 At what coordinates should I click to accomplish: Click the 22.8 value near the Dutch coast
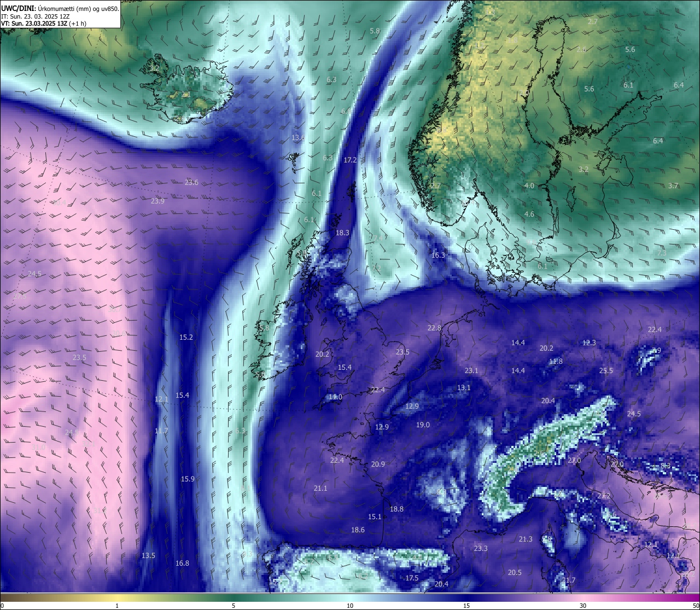(x=434, y=328)
